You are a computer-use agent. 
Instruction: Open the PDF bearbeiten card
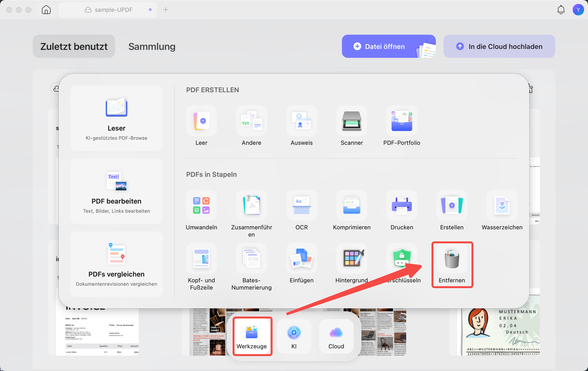(x=117, y=191)
